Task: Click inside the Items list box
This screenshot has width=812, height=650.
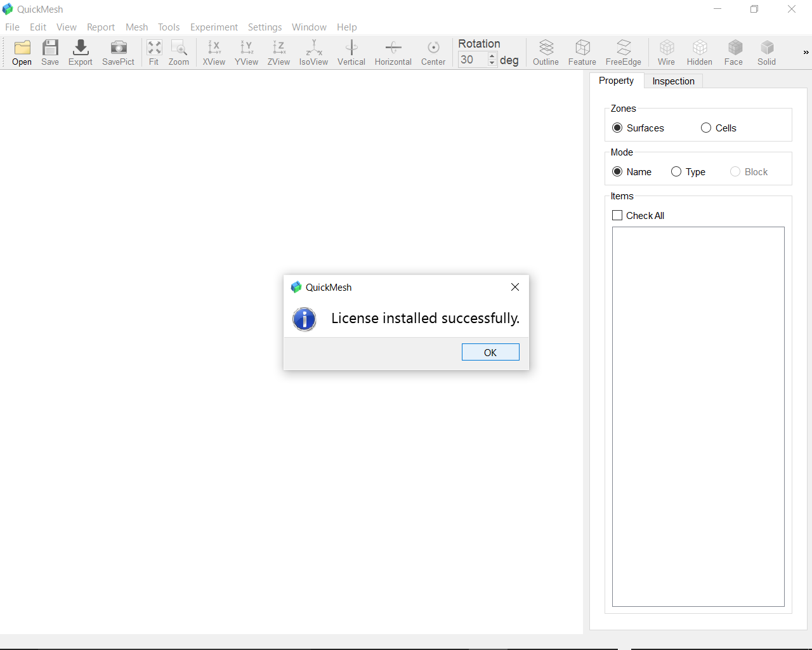Action: (698, 416)
